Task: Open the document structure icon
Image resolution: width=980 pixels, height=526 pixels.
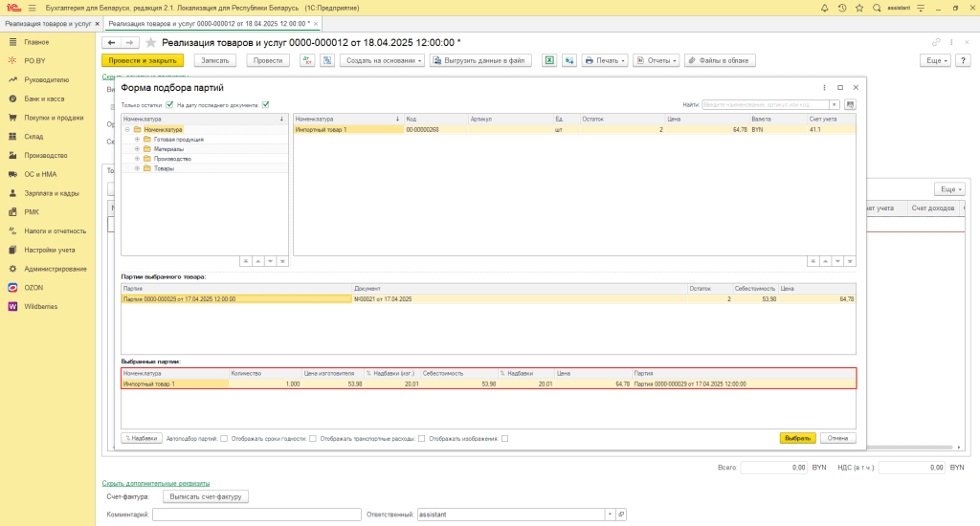Action: click(x=327, y=60)
